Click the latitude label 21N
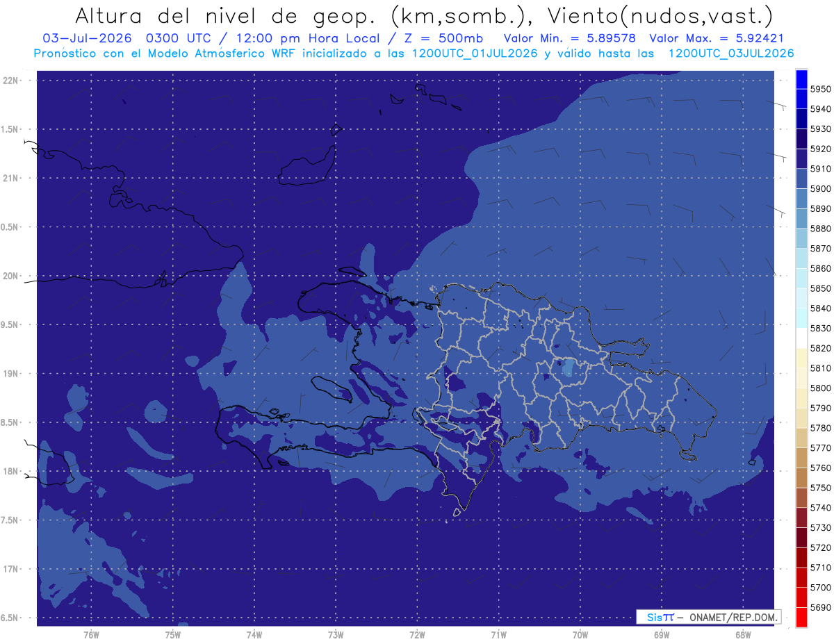This screenshot has height=644, width=834. [x=11, y=178]
